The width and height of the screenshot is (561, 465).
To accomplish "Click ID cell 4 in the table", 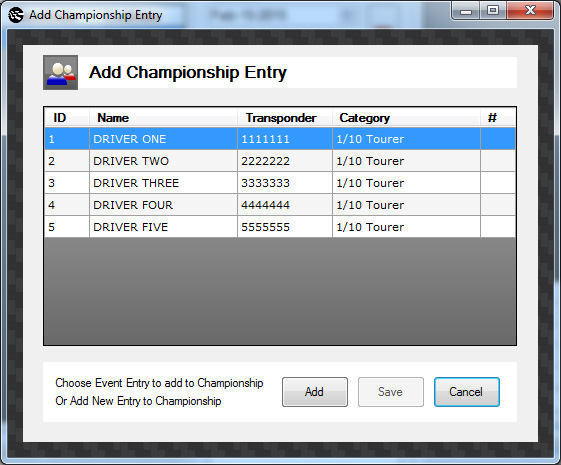I will pyautogui.click(x=67, y=205).
